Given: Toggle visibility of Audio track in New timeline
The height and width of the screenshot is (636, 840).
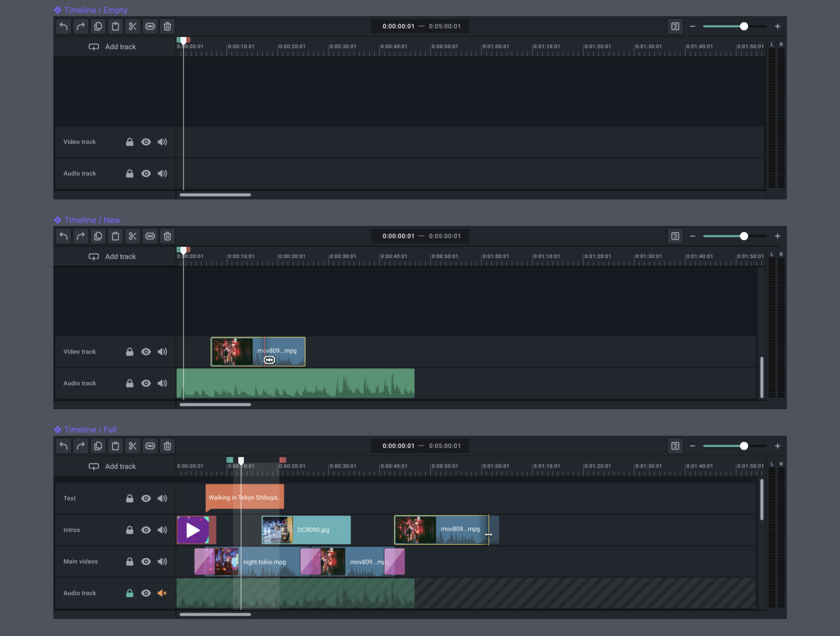Looking at the screenshot, I should pyautogui.click(x=146, y=383).
